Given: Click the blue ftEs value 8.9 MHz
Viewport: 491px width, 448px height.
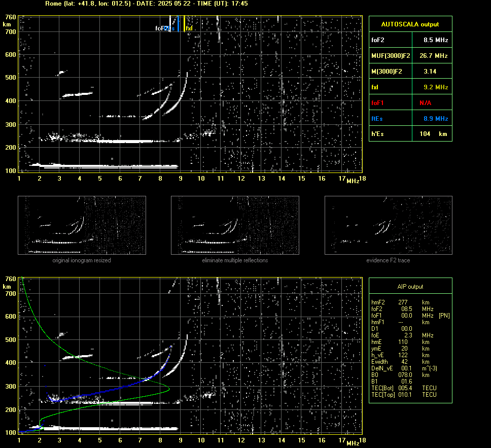Looking at the screenshot, I should (436, 119).
